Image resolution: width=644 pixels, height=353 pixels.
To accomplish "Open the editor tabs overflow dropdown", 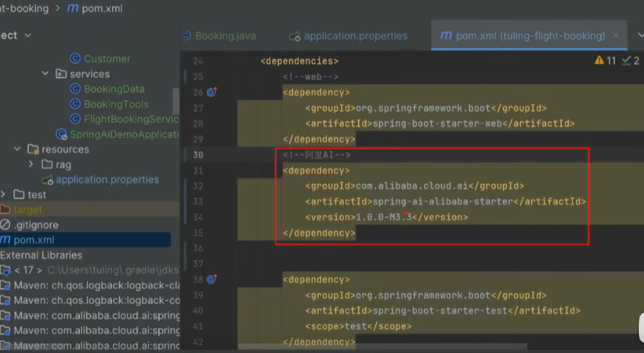I will click(x=640, y=35).
